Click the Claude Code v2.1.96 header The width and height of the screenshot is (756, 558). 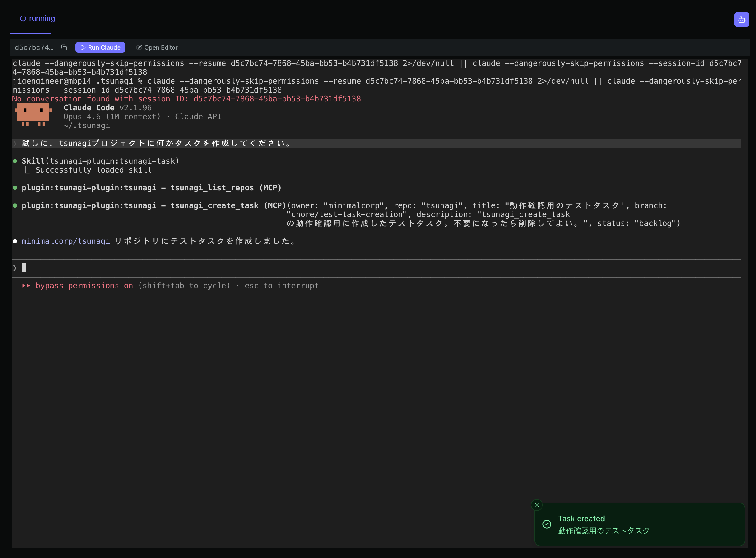108,108
